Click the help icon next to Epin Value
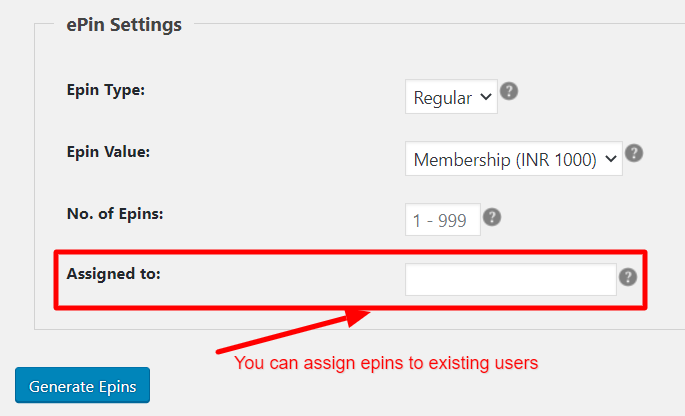The height and width of the screenshot is (416, 685). [x=634, y=153]
